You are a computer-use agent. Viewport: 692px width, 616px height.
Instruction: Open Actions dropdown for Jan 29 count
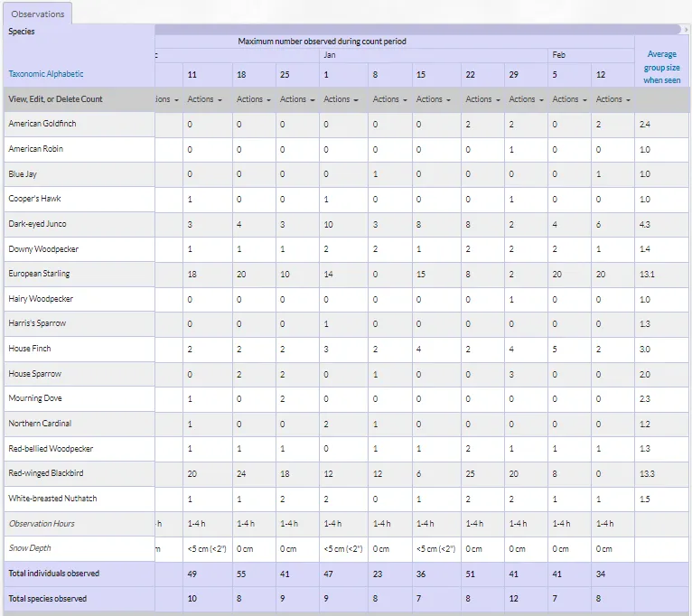(x=526, y=99)
